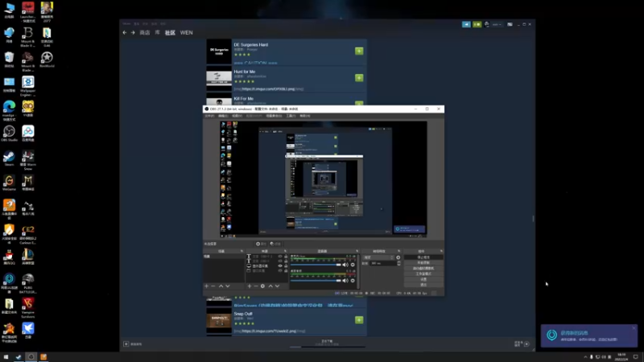This screenshot has width=644, height=362.
Task: Lock the display capture source
Action: point(287,266)
